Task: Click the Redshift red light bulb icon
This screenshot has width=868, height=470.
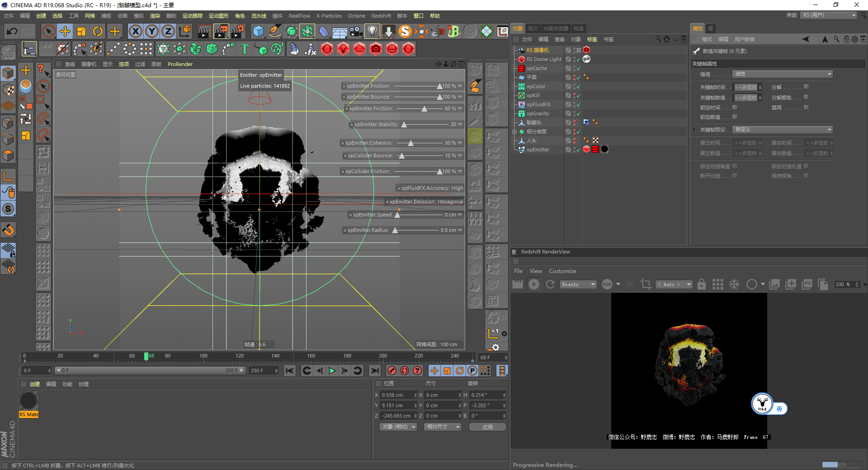Action: [343, 49]
